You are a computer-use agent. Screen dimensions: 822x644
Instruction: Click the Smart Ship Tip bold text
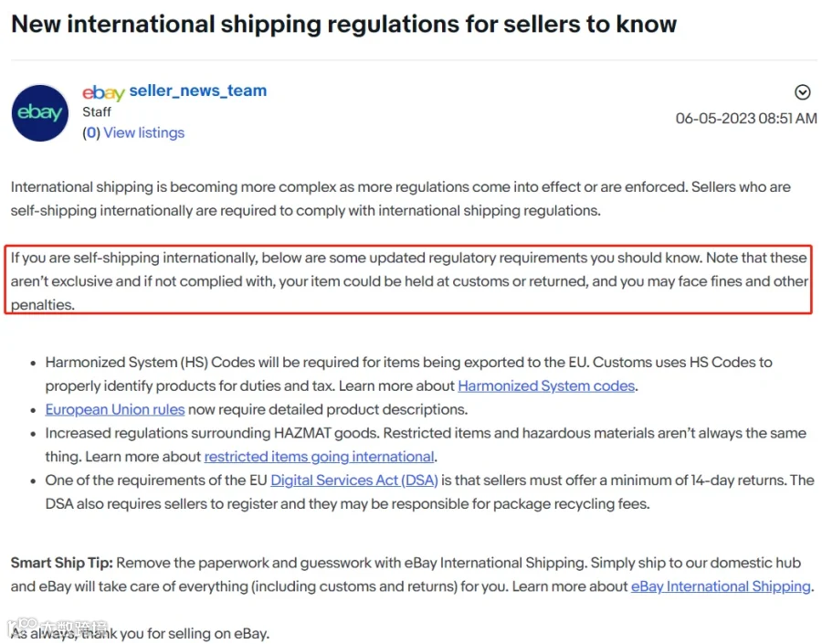tap(61, 563)
